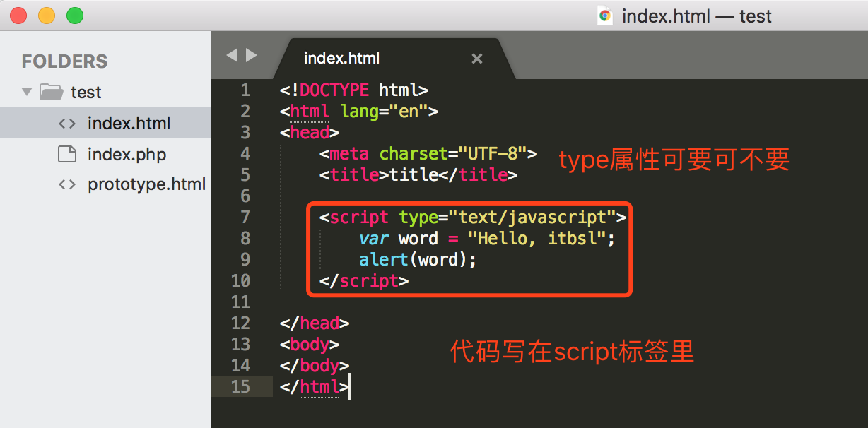Viewport: 868px width, 428px height.
Task: Collapse the test folder disclosure triangle
Action: click(27, 92)
